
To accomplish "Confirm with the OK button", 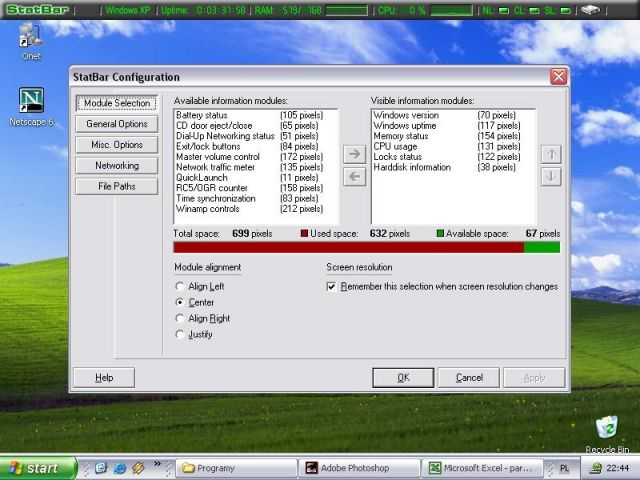I will pos(403,378).
